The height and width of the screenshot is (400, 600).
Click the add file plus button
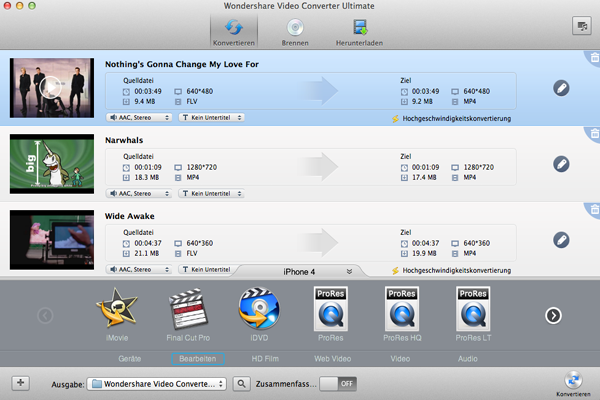click(x=20, y=382)
